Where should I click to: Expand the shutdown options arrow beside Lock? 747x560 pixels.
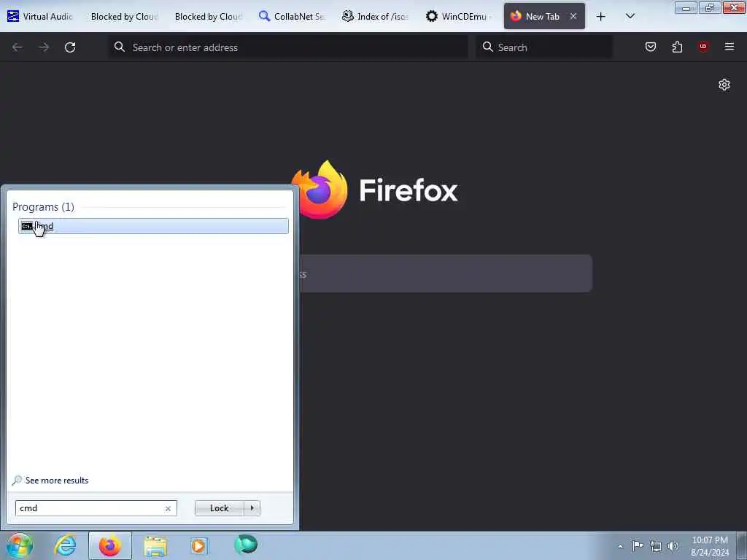coord(252,508)
